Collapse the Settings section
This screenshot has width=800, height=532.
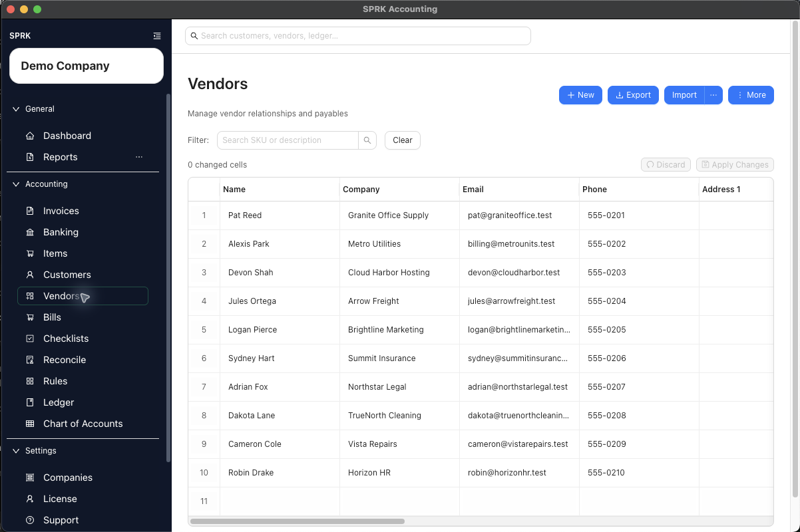tap(16, 451)
